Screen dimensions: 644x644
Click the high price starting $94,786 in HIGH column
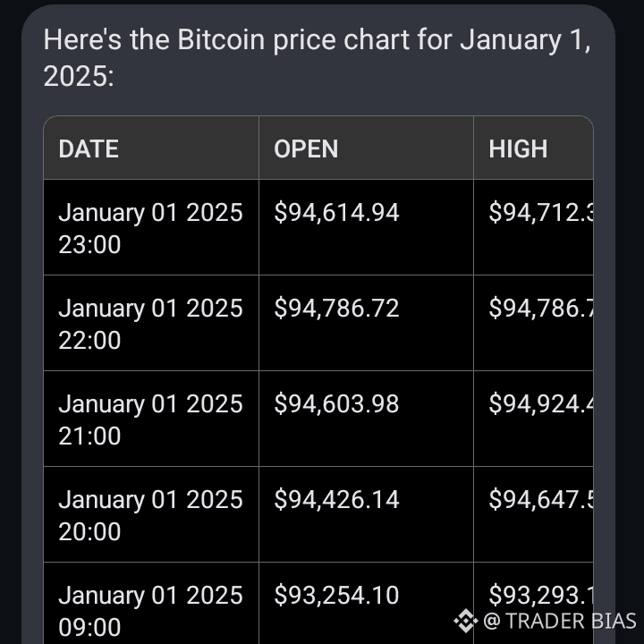541,309
